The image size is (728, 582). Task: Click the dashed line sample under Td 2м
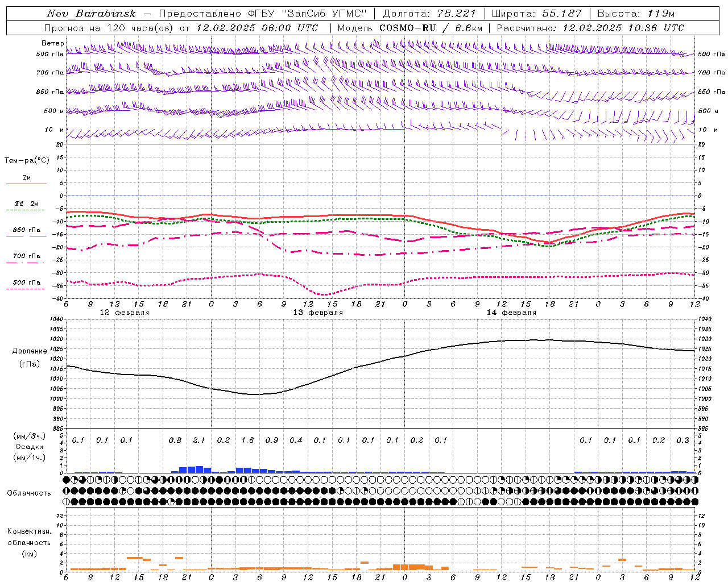[25, 210]
